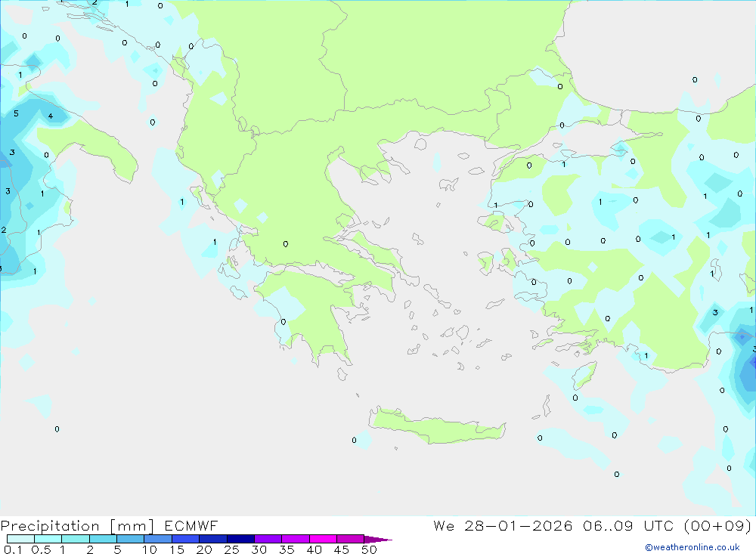Click the "35" legend scale label
756x554 pixels.
tap(287, 549)
